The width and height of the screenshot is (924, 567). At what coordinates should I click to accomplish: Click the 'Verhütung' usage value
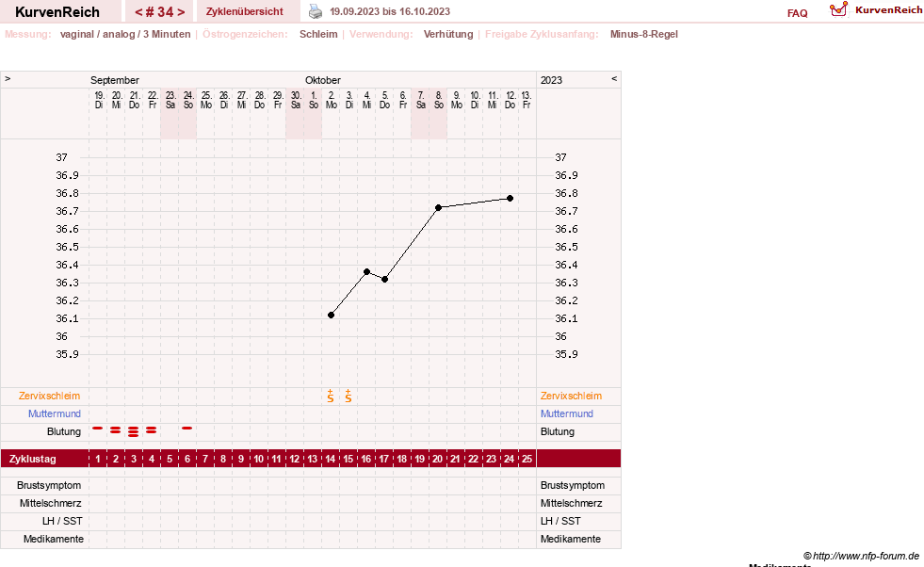(448, 34)
